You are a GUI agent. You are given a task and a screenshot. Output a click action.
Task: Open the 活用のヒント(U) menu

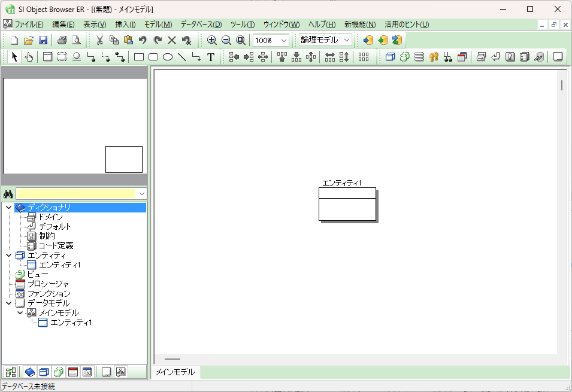pyautogui.click(x=407, y=25)
